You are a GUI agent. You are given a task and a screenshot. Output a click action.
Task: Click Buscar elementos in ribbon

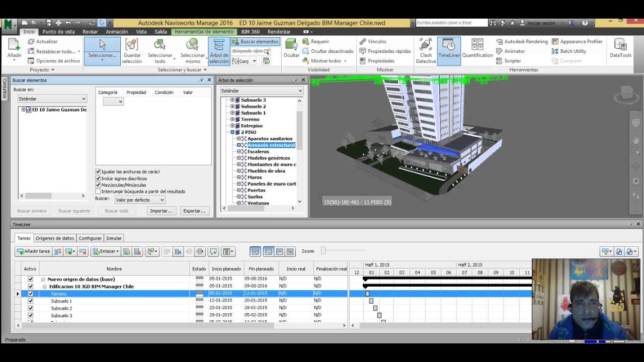pos(256,42)
